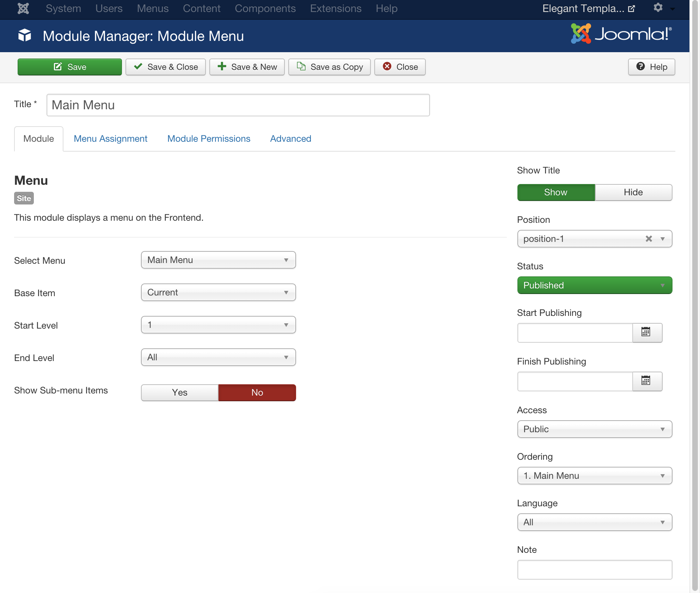Switch to the Advanced tab
700x593 pixels.
click(290, 139)
